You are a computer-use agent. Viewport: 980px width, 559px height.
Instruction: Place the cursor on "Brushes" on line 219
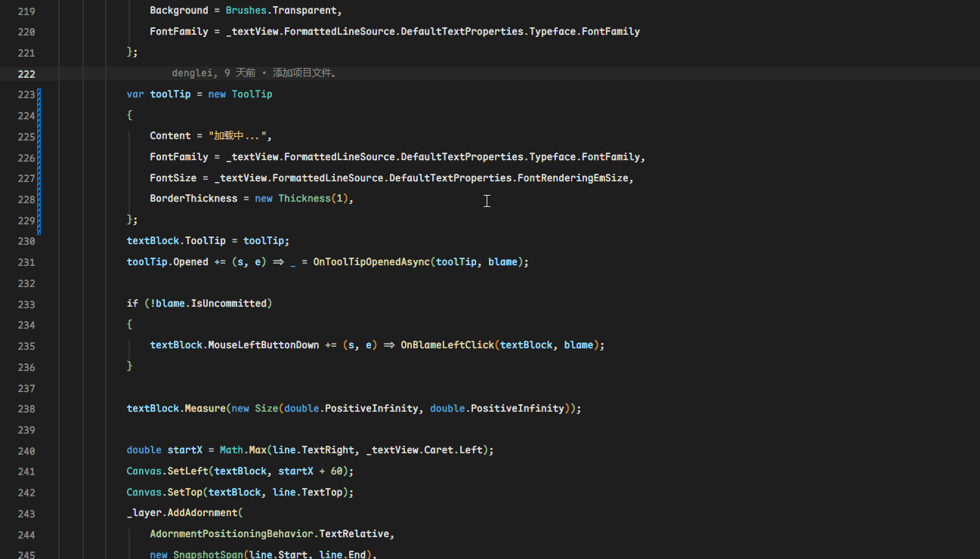pyautogui.click(x=246, y=11)
